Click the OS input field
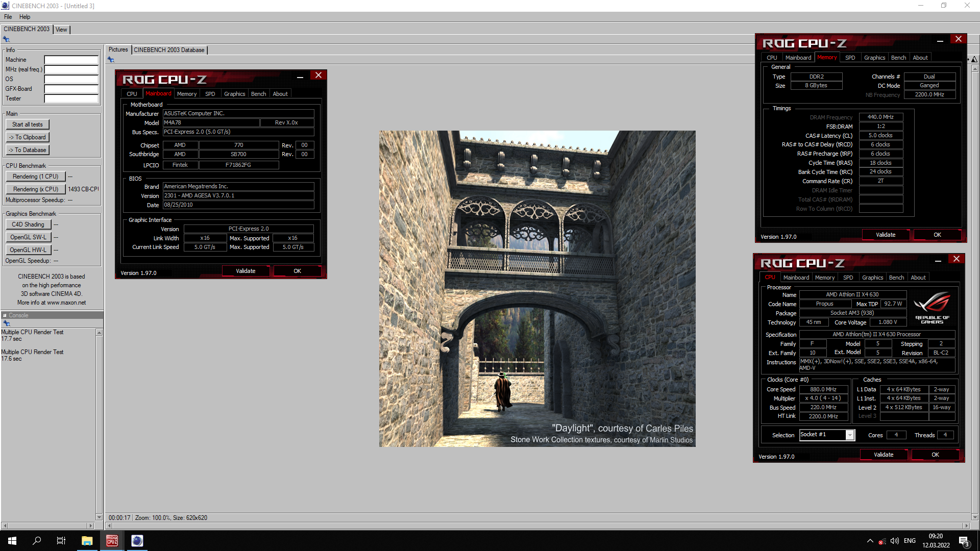This screenshot has height=551, width=980. [x=71, y=79]
